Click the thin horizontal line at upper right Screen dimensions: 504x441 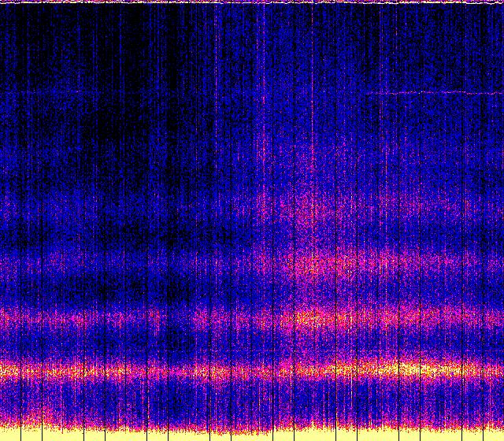pos(437,93)
